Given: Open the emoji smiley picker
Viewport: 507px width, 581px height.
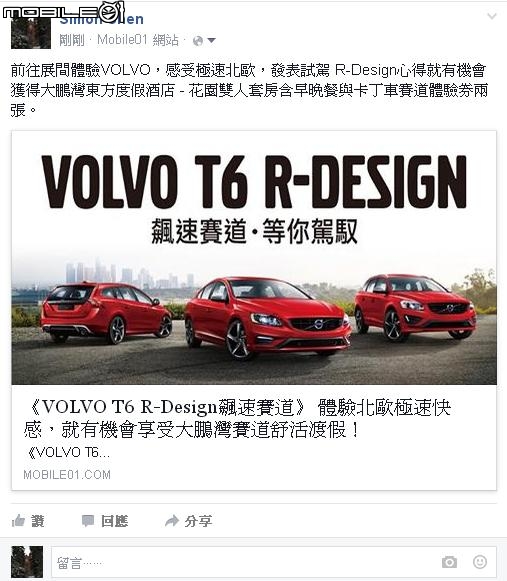Looking at the screenshot, I should pyautogui.click(x=480, y=562).
